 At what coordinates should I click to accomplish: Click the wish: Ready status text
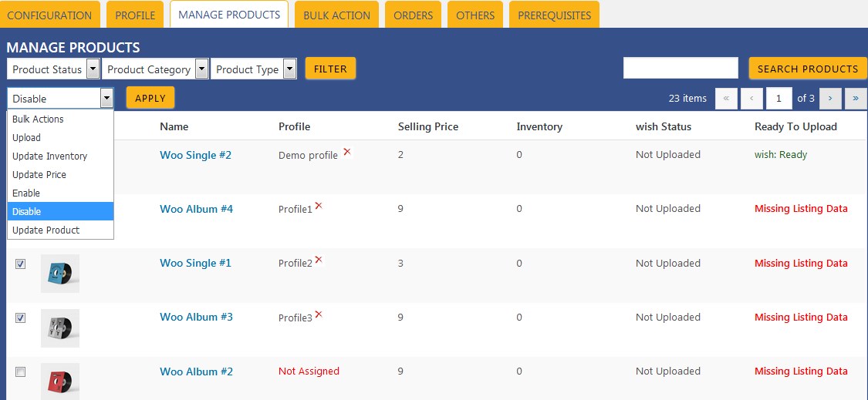pos(781,155)
